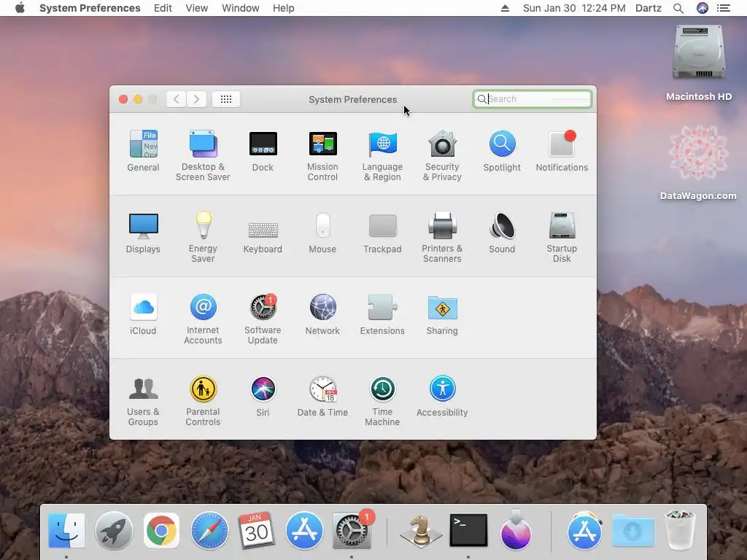Click the eject icon in the menu bar
747x560 pixels.
click(x=505, y=8)
